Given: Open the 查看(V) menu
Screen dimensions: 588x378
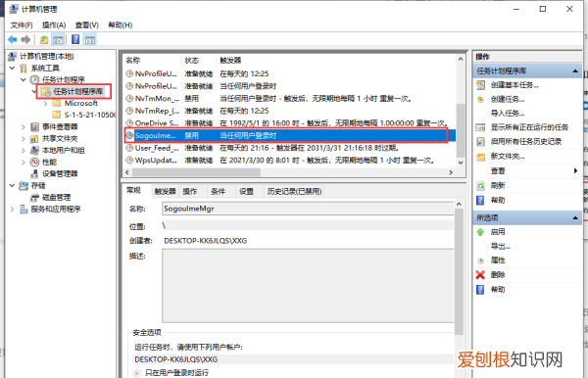Looking at the screenshot, I should (x=86, y=25).
